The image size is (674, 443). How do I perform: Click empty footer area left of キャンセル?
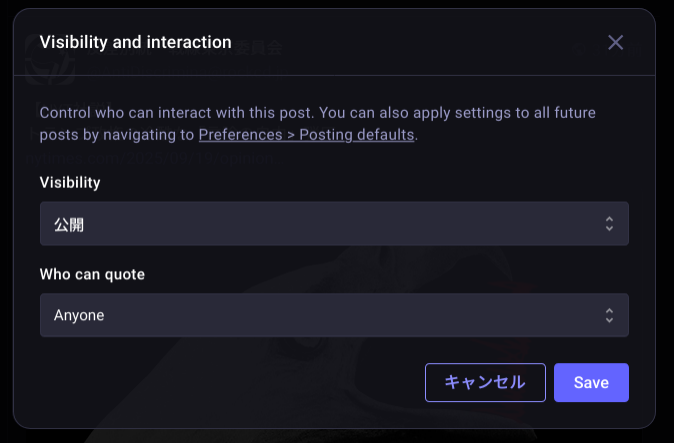coord(220,382)
